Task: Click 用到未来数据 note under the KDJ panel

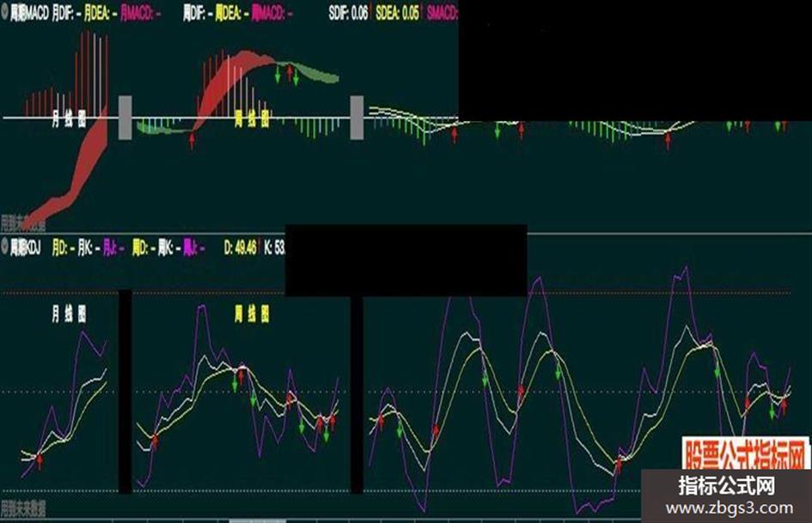Action: [23, 508]
